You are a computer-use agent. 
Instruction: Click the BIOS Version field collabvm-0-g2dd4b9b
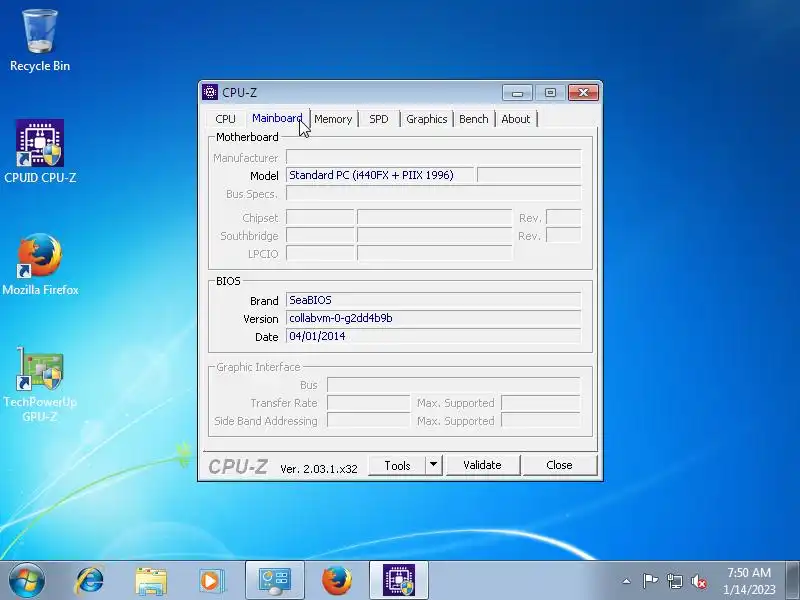click(x=433, y=318)
